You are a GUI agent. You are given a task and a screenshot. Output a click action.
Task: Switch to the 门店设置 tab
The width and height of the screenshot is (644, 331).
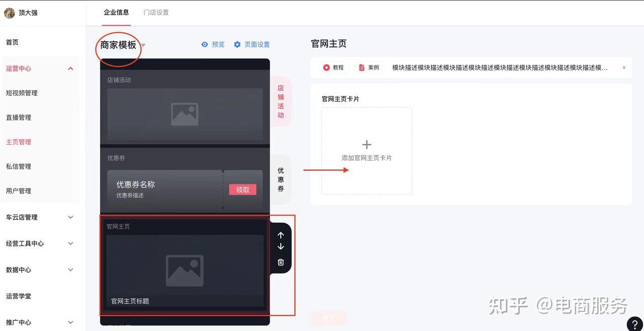(x=156, y=13)
